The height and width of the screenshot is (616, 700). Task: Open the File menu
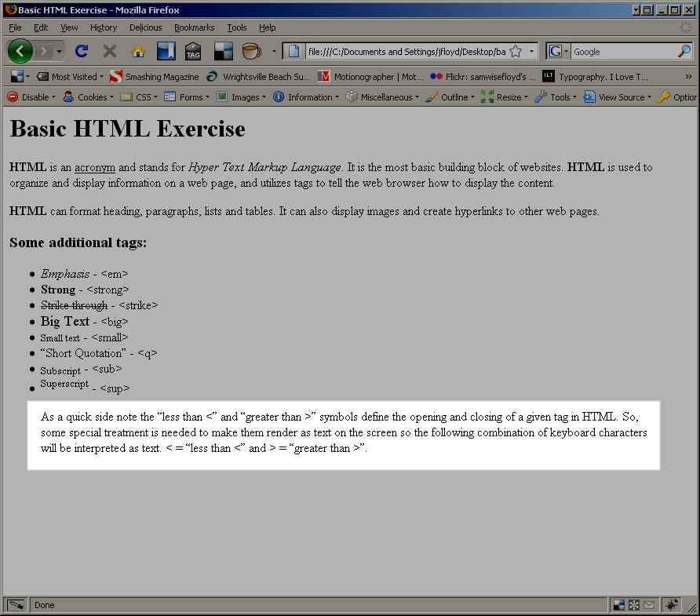[x=15, y=27]
